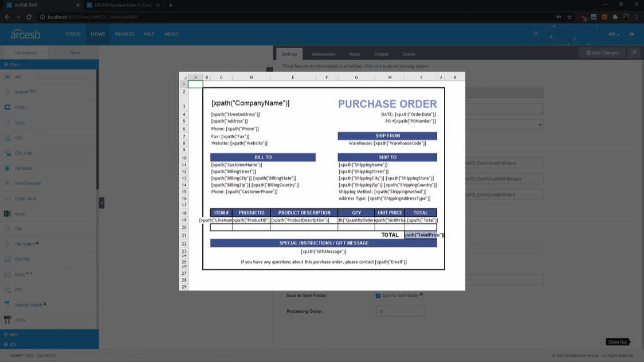Select the Excel connector
644x362 pixels.
pyautogui.click(x=19, y=214)
